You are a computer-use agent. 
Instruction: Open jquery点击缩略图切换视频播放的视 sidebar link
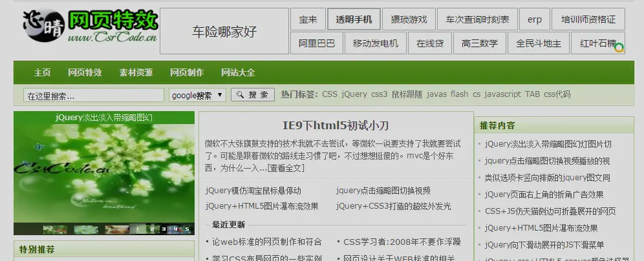click(x=547, y=162)
